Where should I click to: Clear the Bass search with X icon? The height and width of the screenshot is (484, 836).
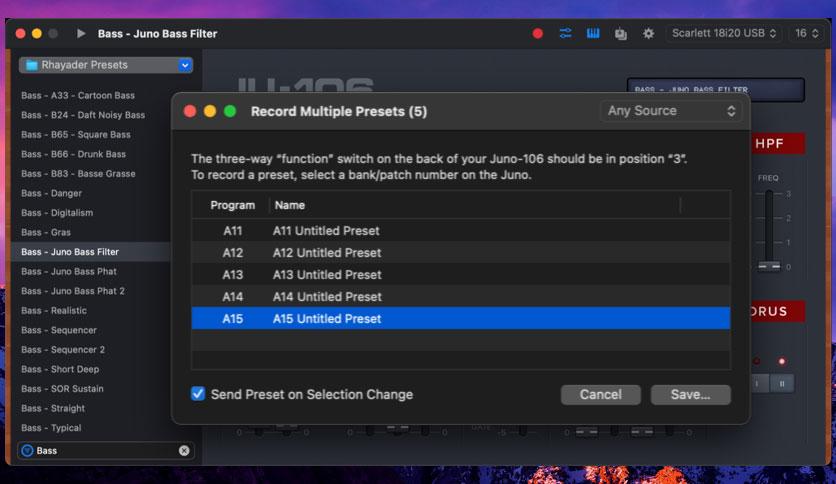pos(184,450)
